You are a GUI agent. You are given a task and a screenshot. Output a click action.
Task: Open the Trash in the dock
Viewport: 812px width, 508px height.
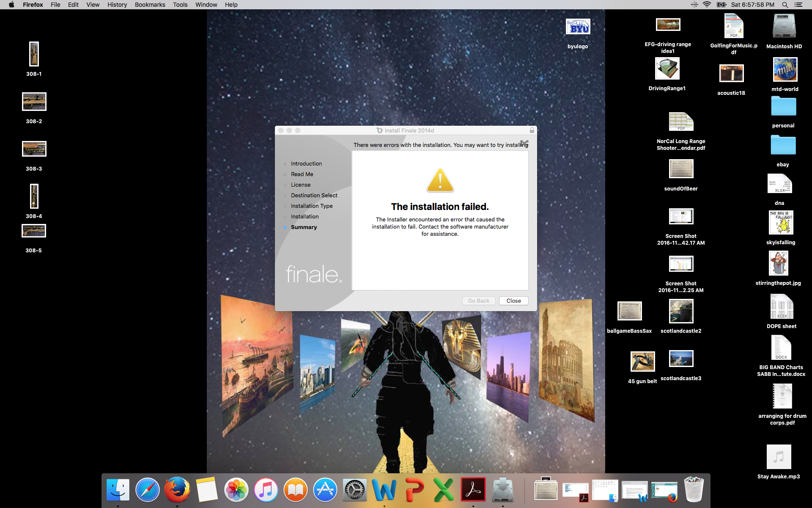pos(694,490)
